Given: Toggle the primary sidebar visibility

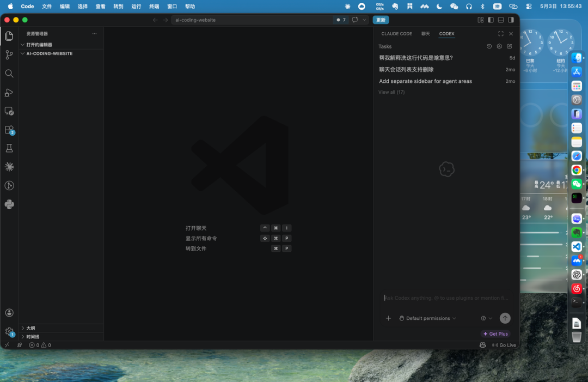Looking at the screenshot, I should click(x=491, y=20).
